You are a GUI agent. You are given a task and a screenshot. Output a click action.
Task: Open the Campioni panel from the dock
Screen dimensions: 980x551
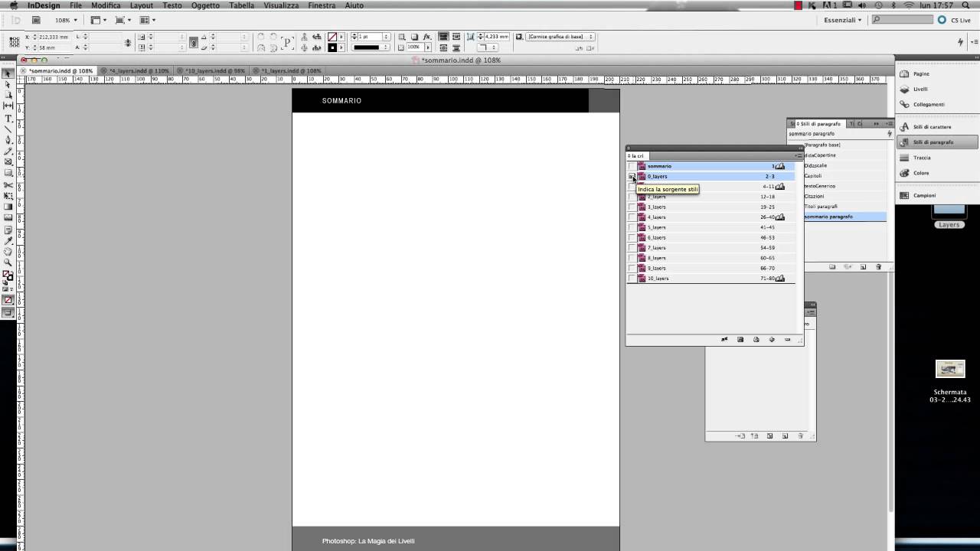tap(924, 195)
